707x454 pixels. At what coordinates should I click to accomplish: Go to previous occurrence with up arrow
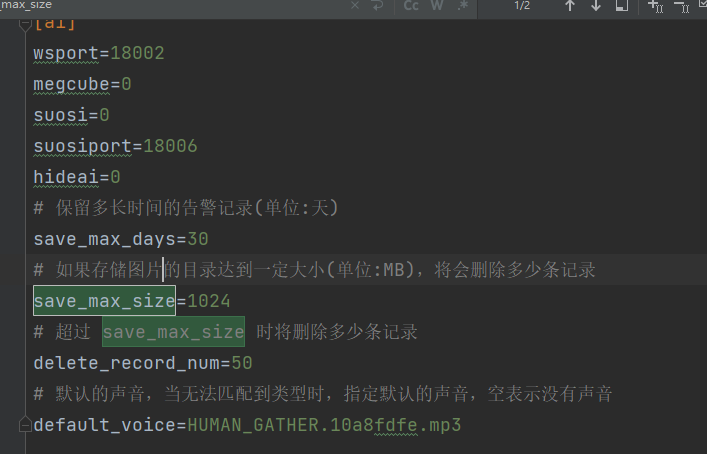(570, 5)
